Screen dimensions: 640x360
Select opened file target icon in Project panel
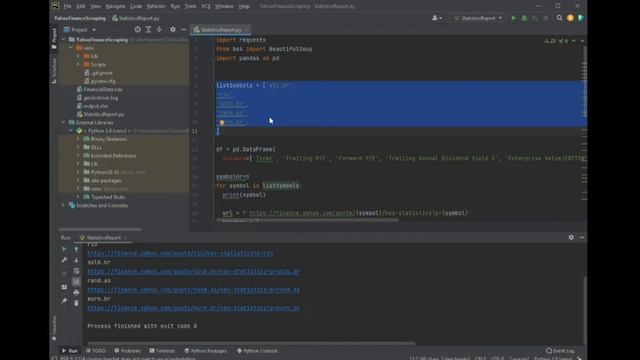138,29
